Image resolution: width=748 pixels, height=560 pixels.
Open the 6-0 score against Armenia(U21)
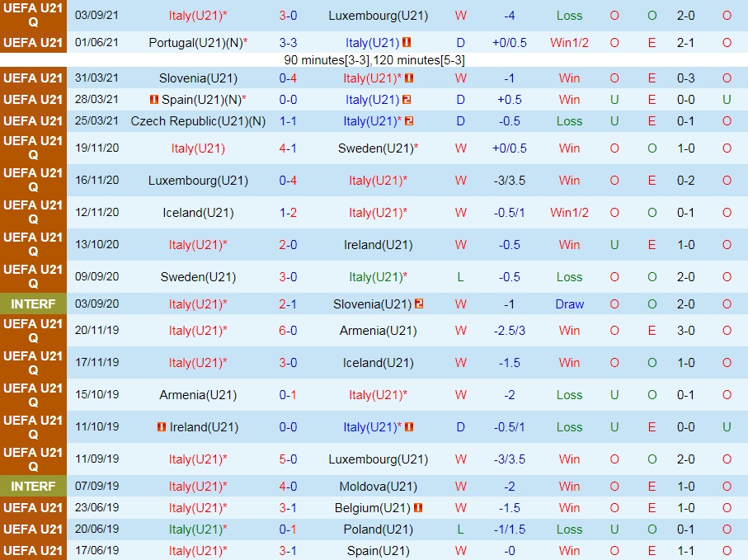point(288,331)
